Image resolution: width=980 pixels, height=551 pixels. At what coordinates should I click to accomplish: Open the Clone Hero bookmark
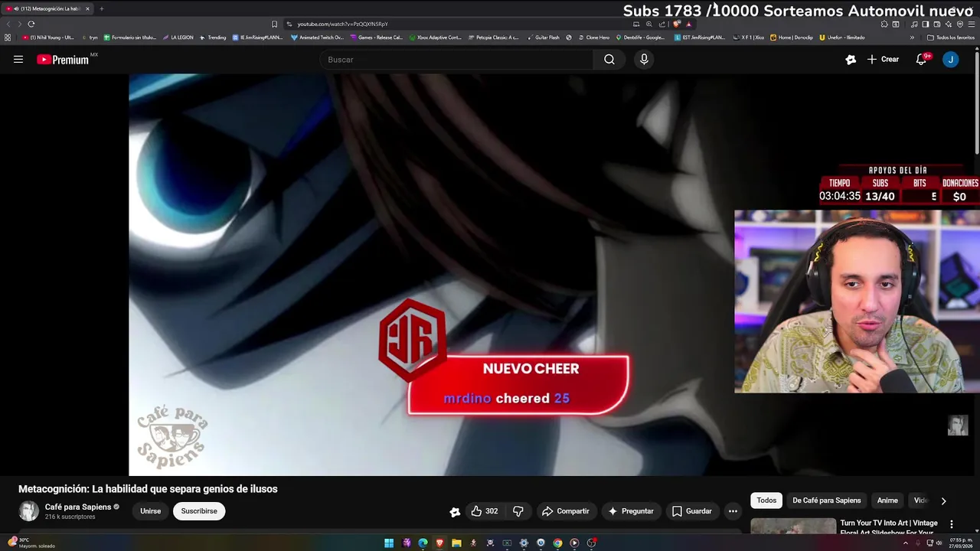[x=593, y=37]
